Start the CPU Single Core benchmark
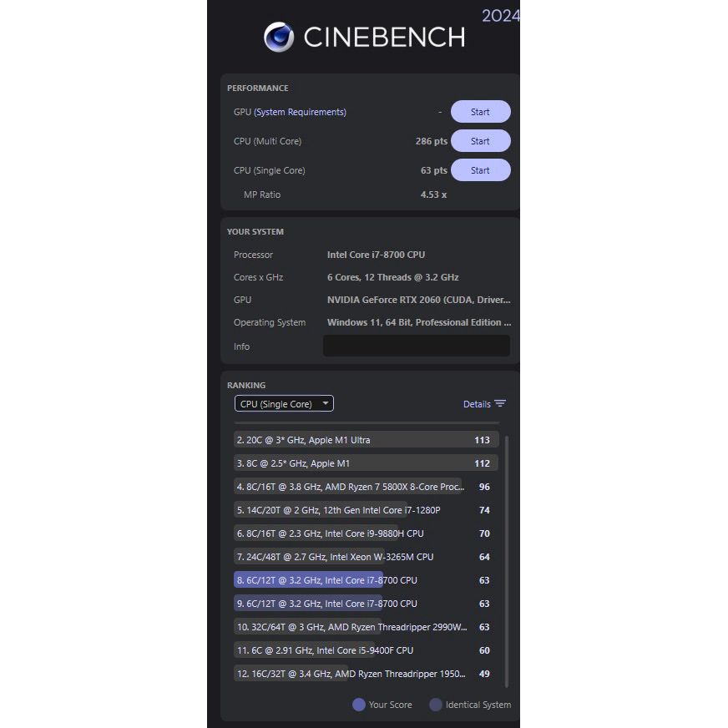The width and height of the screenshot is (728, 728). [x=481, y=170]
